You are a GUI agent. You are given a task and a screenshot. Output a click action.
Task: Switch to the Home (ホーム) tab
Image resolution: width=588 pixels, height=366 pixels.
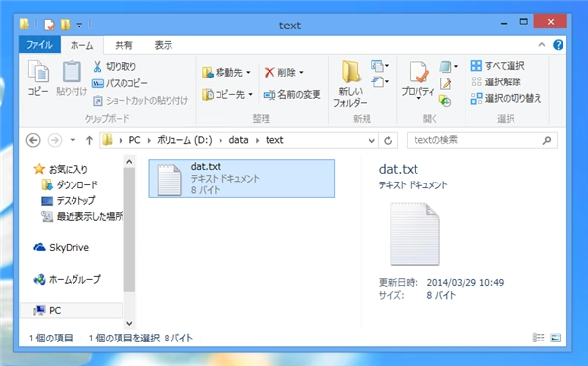[81, 45]
